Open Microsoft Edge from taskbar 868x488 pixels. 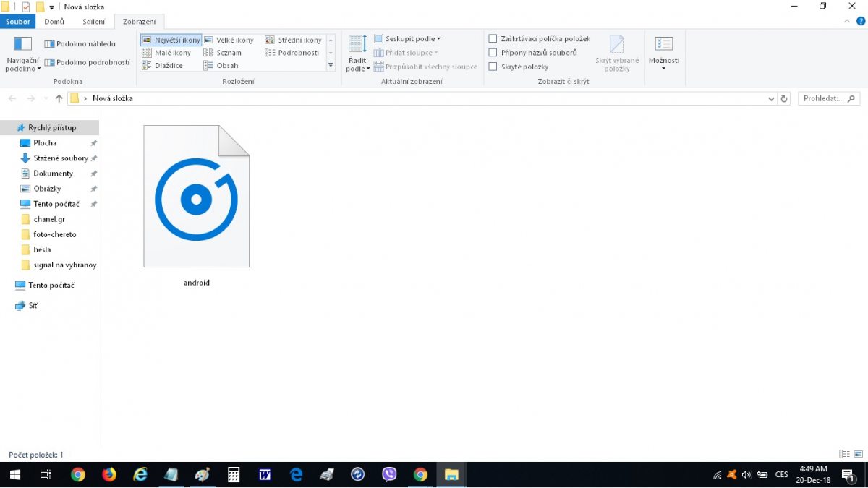pos(296,475)
